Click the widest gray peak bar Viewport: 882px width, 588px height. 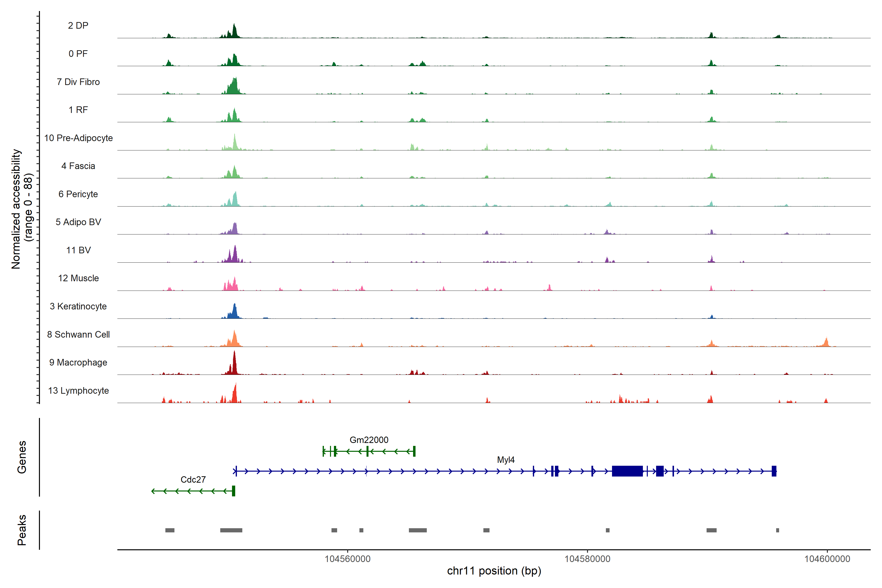(231, 530)
